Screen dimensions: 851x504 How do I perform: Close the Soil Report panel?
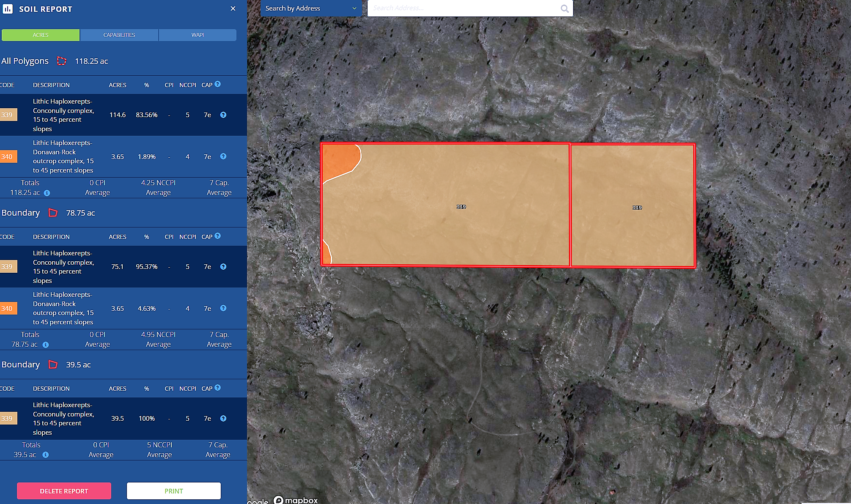click(233, 8)
